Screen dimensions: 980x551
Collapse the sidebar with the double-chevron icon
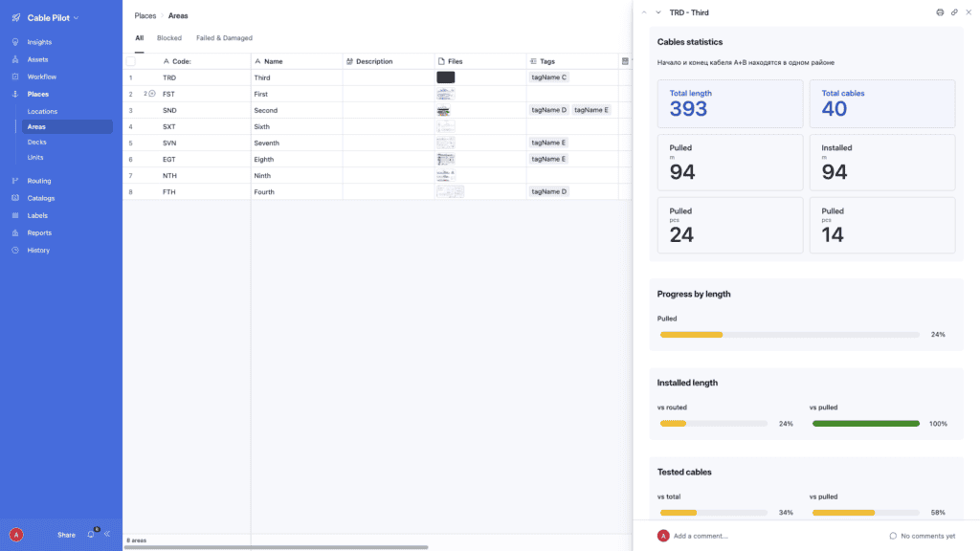coord(106,535)
